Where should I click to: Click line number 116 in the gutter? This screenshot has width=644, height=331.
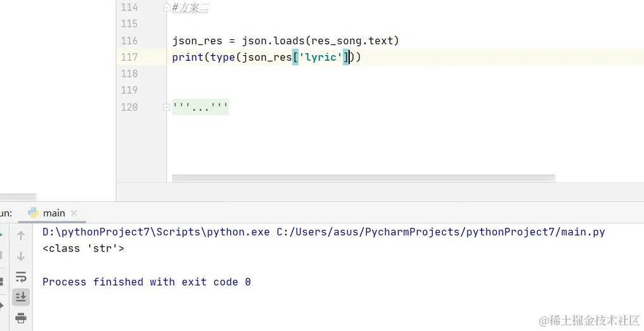tap(130, 41)
